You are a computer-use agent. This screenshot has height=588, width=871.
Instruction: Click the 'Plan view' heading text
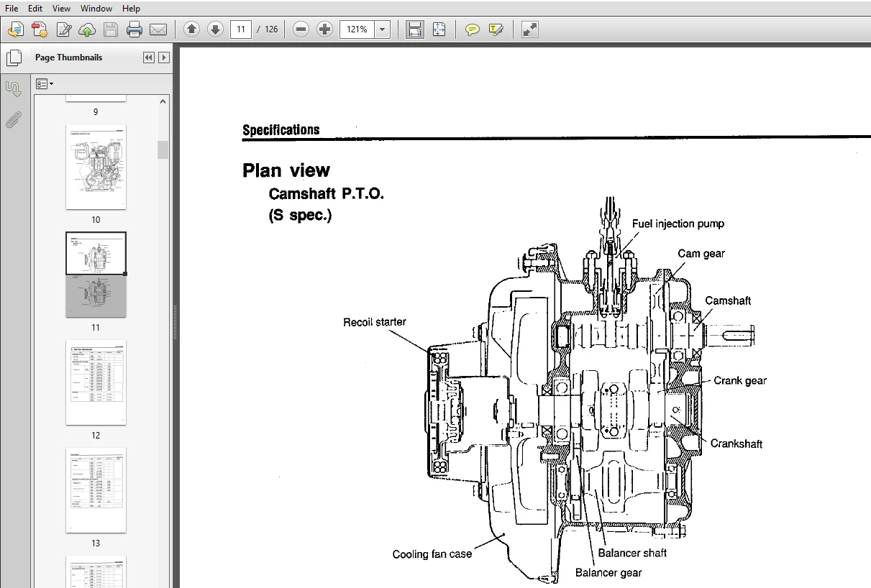pos(286,170)
